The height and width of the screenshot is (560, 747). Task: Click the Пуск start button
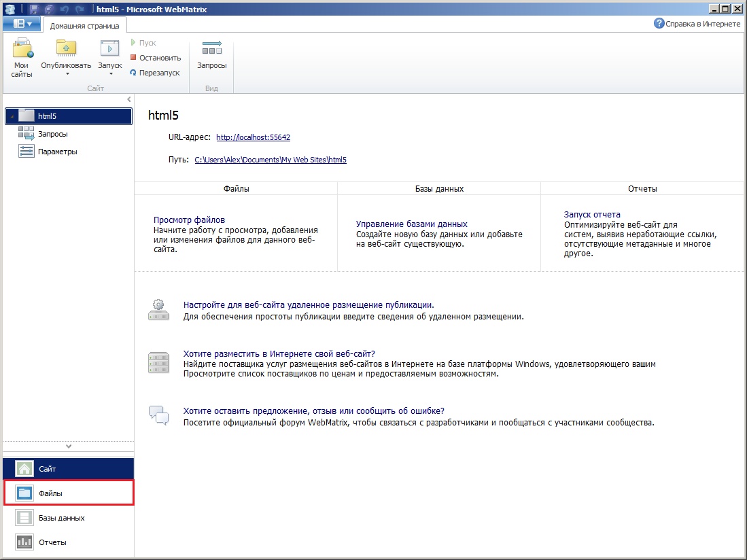(143, 43)
